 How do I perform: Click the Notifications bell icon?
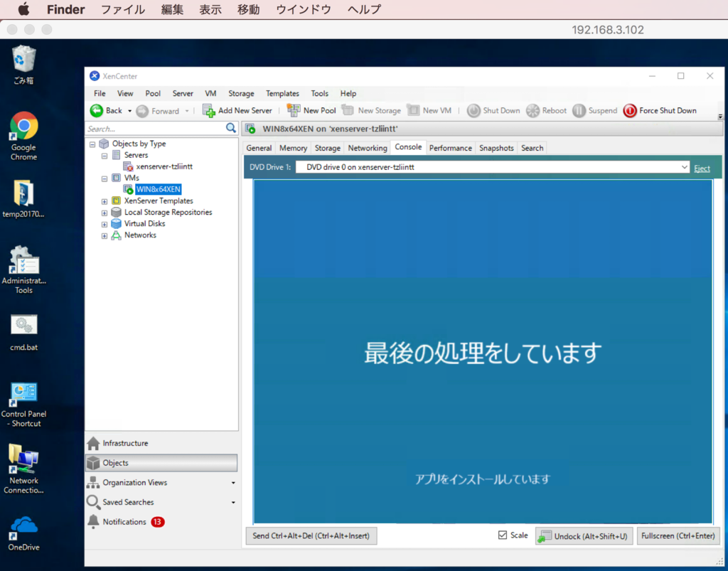[x=93, y=522]
